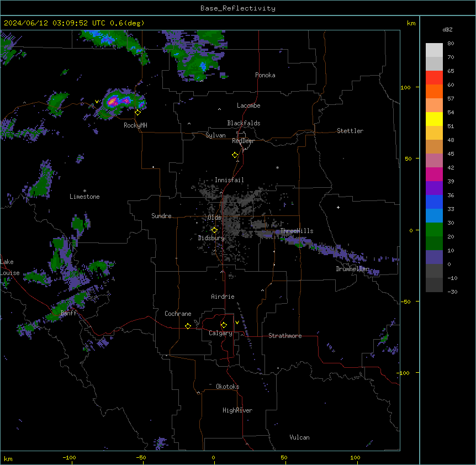
Task: Click the Limestone label
Action: coord(84,197)
